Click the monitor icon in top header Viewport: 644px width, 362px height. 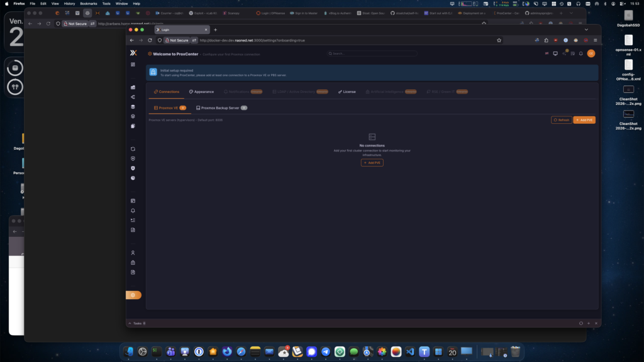[555, 53]
